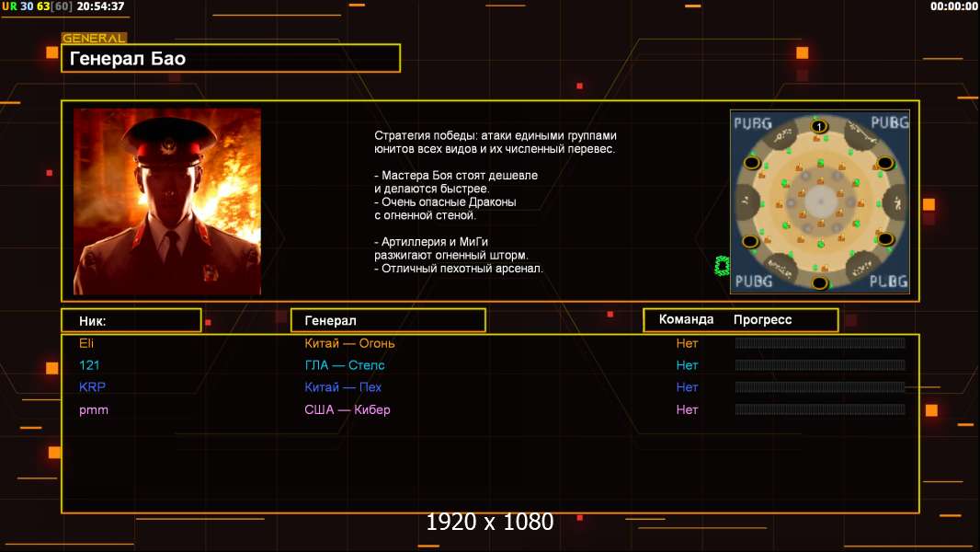Click Eli's loading progress bar
This screenshot has width=980, height=552.
point(820,342)
